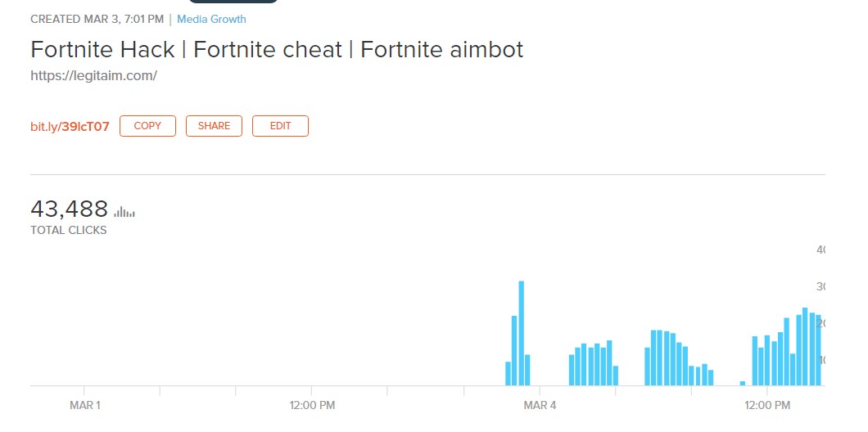The image size is (868, 432).
Task: Click the https://legitaim.com/ destination URL
Action: 93,75
